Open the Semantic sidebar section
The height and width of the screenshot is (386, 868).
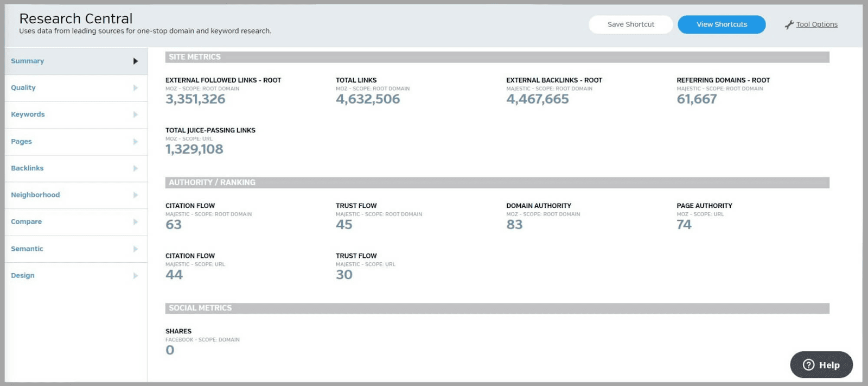coord(27,249)
